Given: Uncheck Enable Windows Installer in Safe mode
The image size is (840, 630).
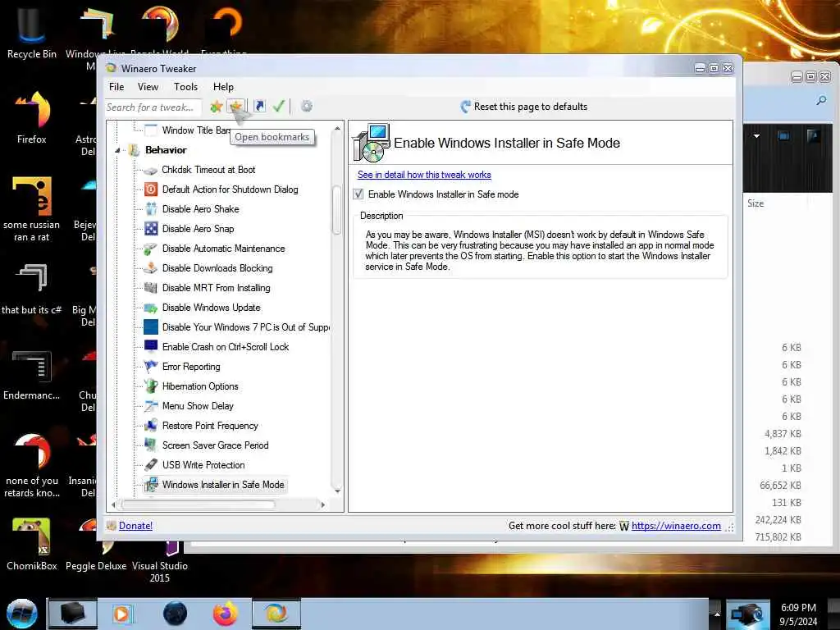Looking at the screenshot, I should (358, 194).
